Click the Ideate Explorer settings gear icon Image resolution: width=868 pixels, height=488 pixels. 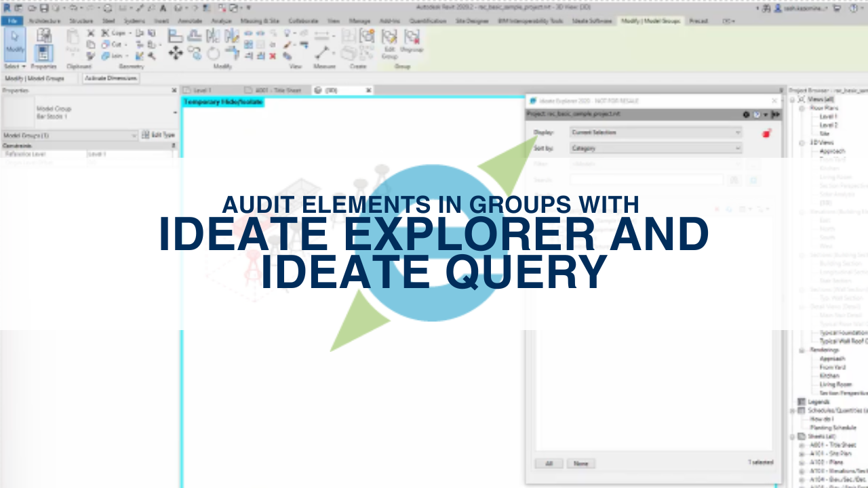746,115
